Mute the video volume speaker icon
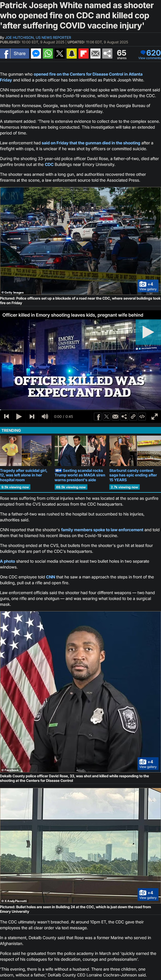 click(x=45, y=416)
